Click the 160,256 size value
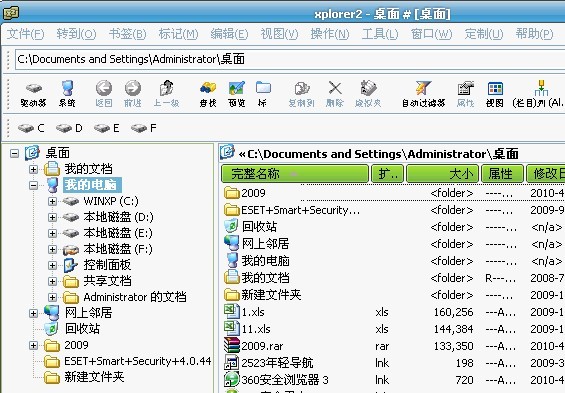Image resolution: width=565 pixels, height=393 pixels. (x=453, y=312)
